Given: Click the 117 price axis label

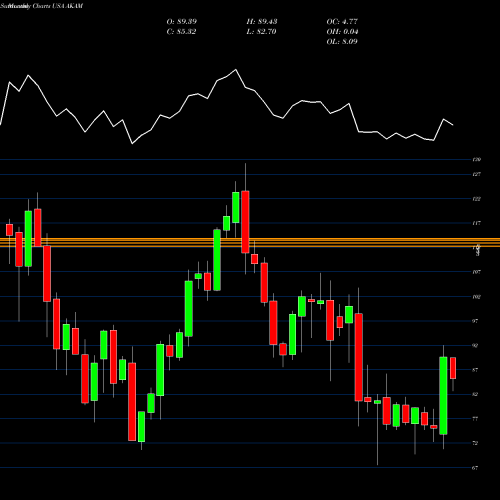Looking at the screenshot, I should click(477, 223).
